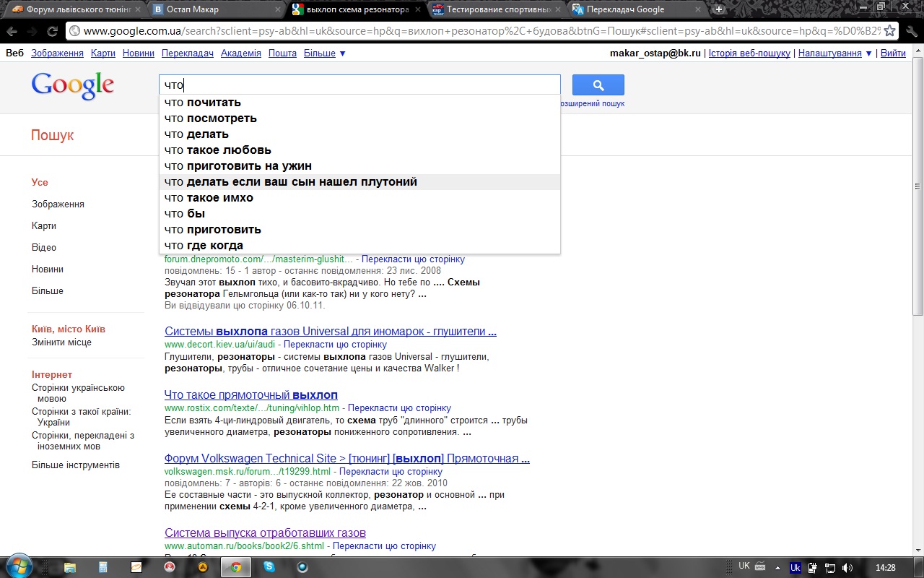Open result 'Что такое прямоточный выхлоп'
The height and width of the screenshot is (578, 924).
(x=251, y=395)
